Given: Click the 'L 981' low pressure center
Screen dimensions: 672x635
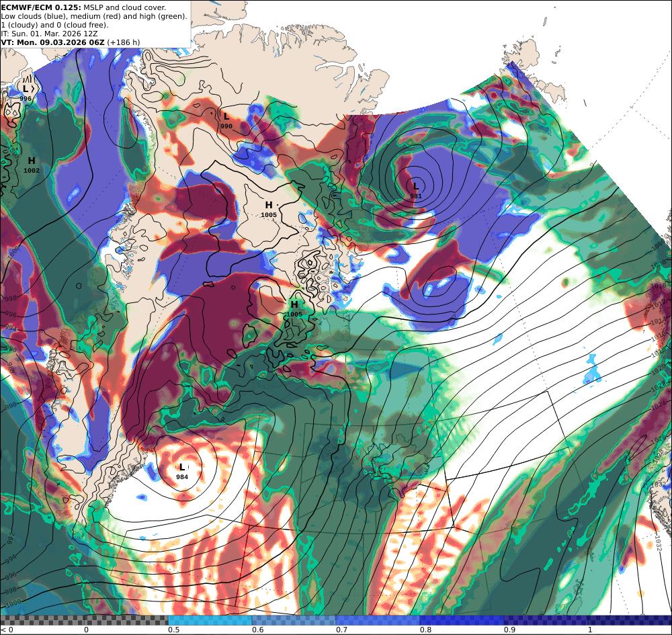Looking at the screenshot, I should click(416, 189).
